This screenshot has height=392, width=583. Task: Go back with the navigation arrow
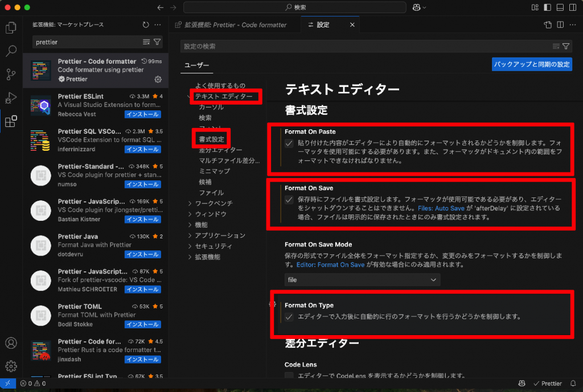point(160,7)
